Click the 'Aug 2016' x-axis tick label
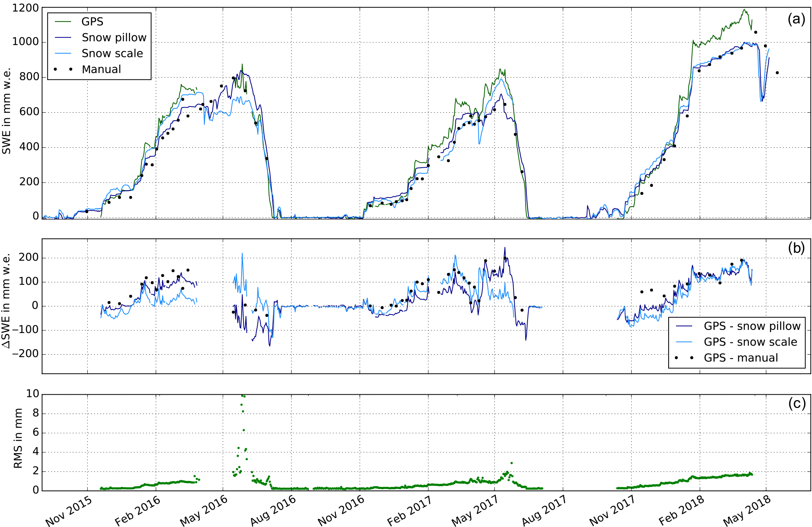This screenshot has height=527, width=812. pos(273,511)
